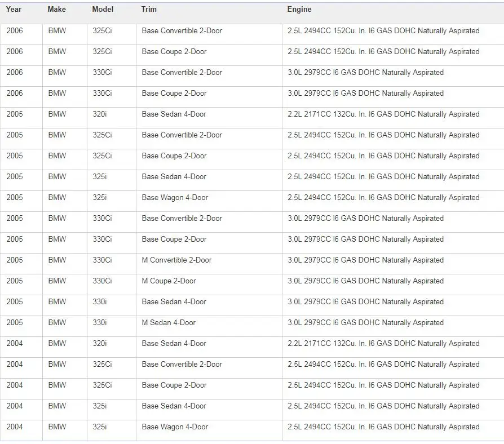Click the Engine column header
504x444 pixels.
tap(299, 10)
